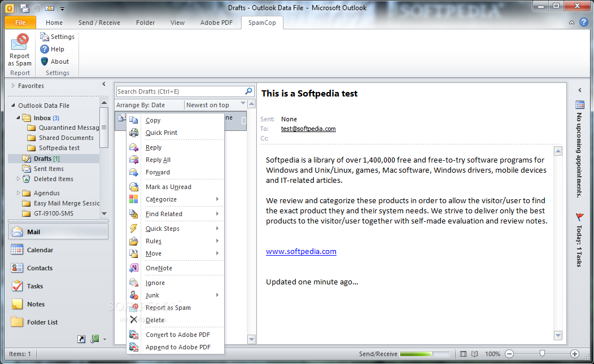Viewport: 594px width, 364px height.
Task: Expand the Deleted Items folder
Action: click(x=18, y=179)
